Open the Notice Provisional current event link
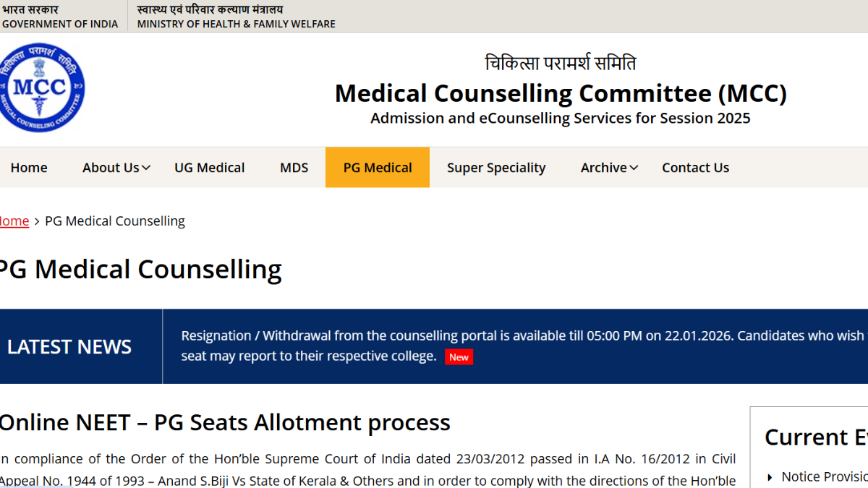 coord(825,477)
